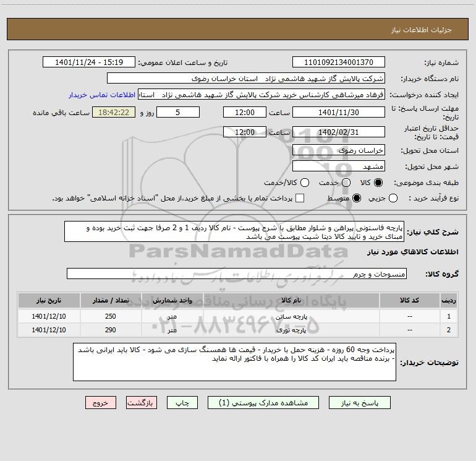Click the متر unit in پارچه توری row
This screenshot has width=476, height=461.
(x=172, y=330)
